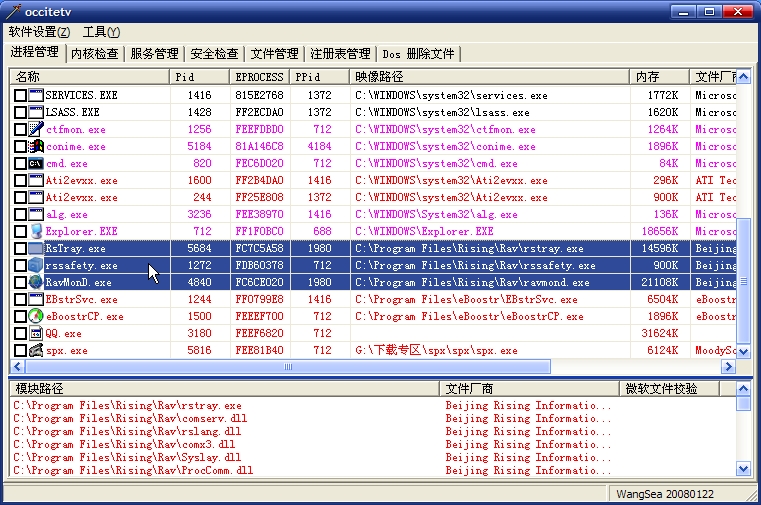The image size is (761, 505).
Task: Click the Explorer.EXE computer icon
Action: click(x=35, y=231)
